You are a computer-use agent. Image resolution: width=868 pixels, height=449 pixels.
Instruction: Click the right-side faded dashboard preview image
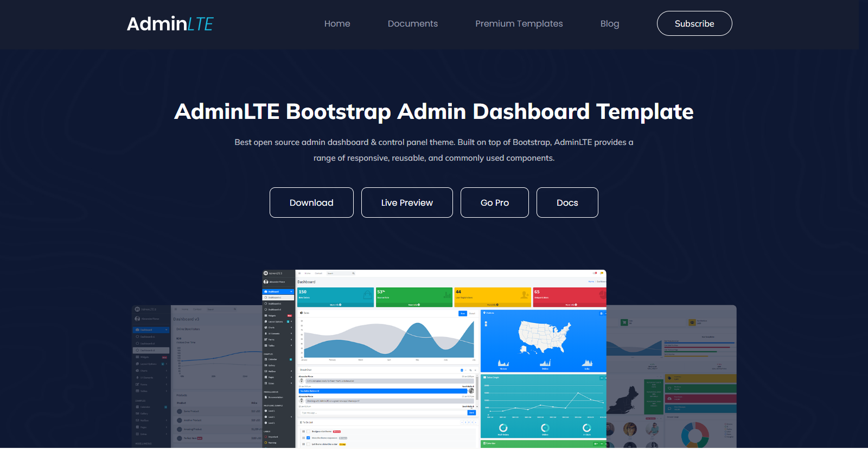pos(671,376)
